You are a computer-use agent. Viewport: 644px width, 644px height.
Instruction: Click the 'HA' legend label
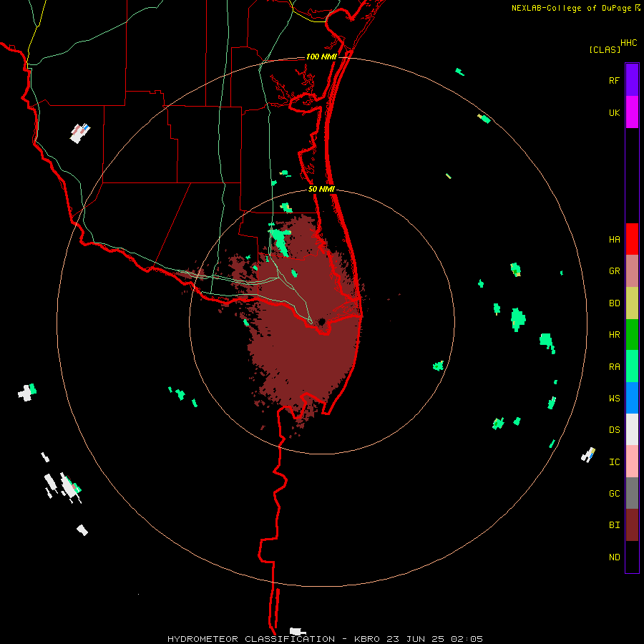pyautogui.click(x=614, y=239)
